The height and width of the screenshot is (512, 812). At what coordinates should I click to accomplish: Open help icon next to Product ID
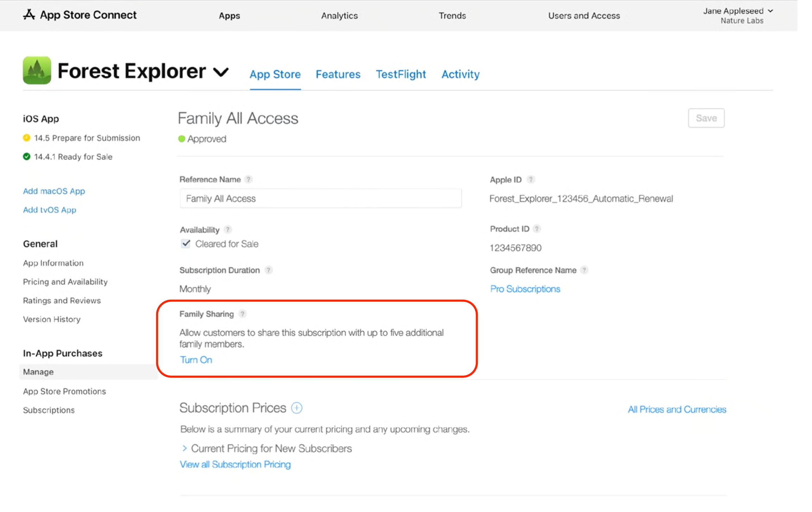pyautogui.click(x=537, y=229)
